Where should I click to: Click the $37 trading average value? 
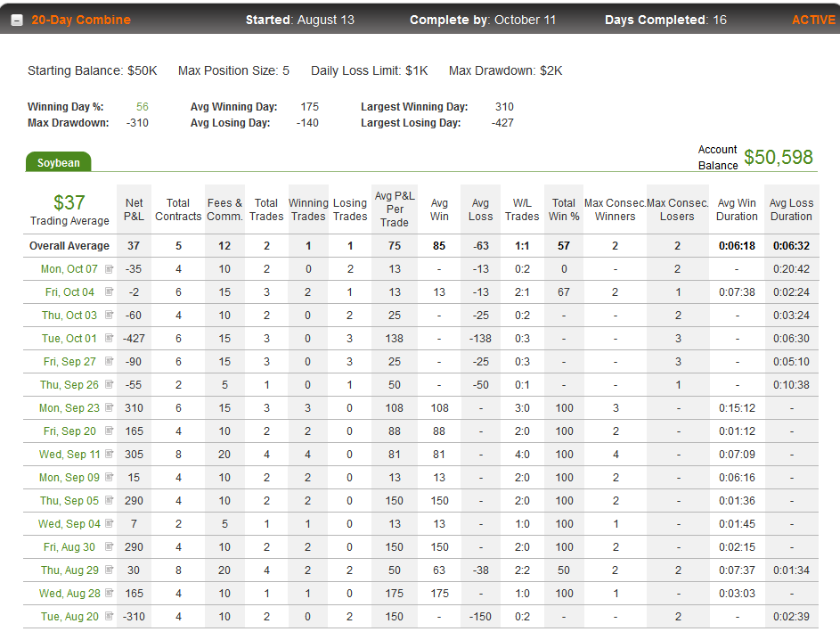(x=69, y=202)
